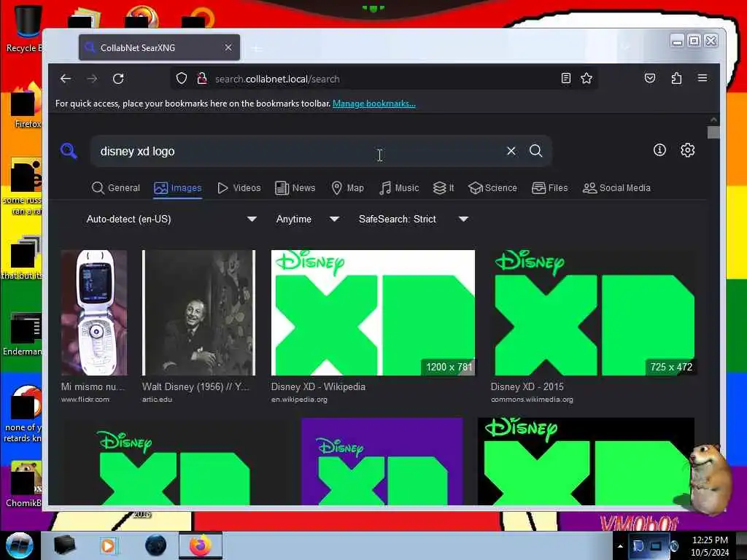747x560 pixels.
Task: Switch to the Map tab
Action: click(348, 187)
